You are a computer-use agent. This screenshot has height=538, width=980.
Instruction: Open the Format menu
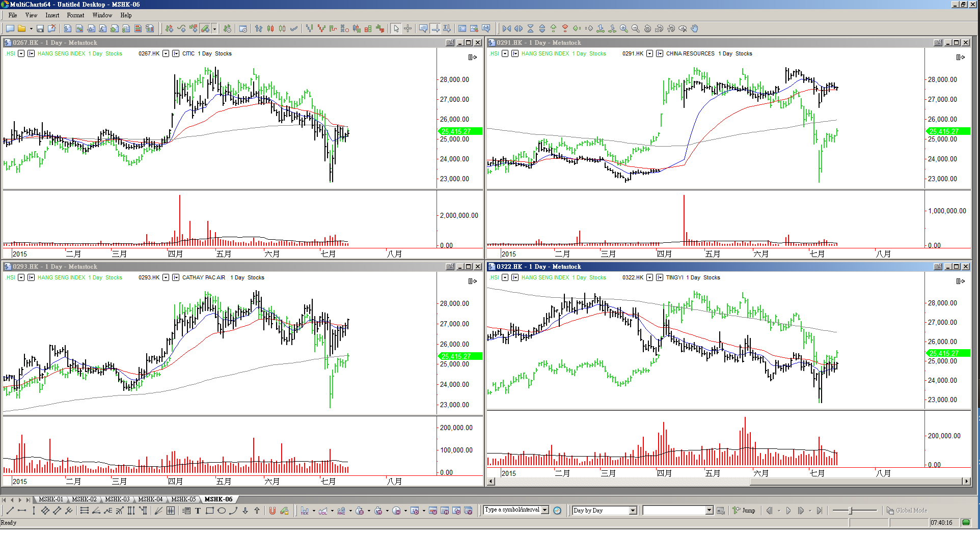coord(75,15)
